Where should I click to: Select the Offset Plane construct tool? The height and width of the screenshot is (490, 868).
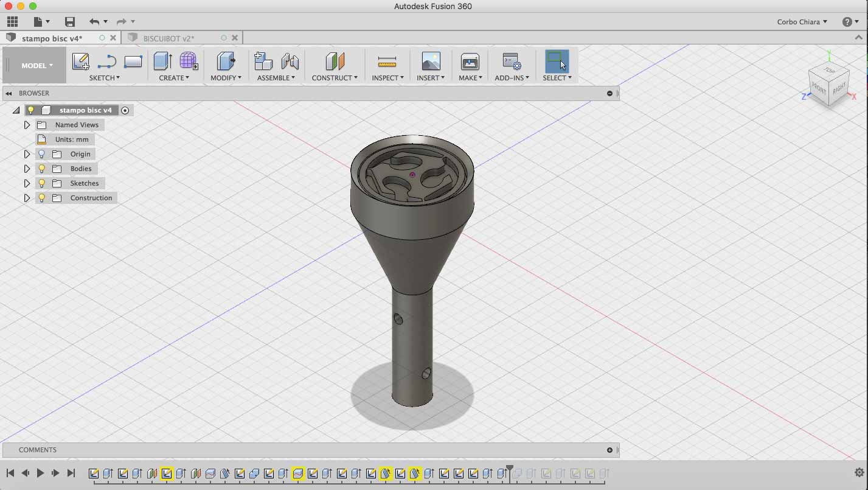point(335,61)
